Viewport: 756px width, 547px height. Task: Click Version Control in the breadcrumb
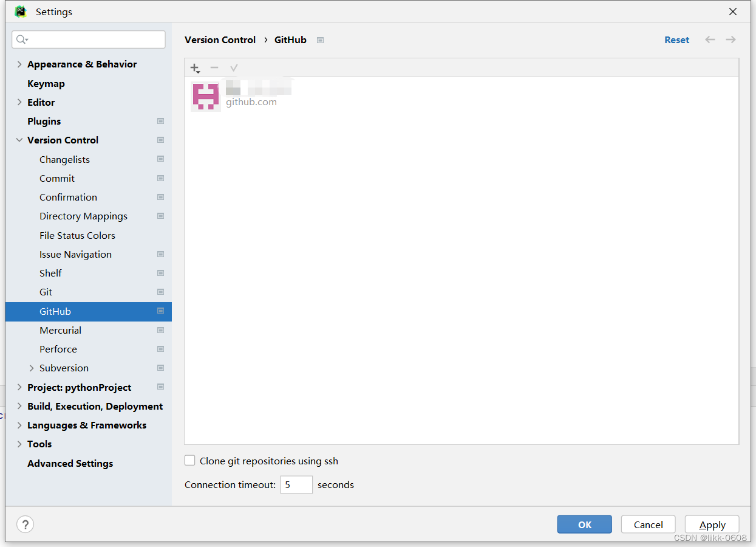220,40
